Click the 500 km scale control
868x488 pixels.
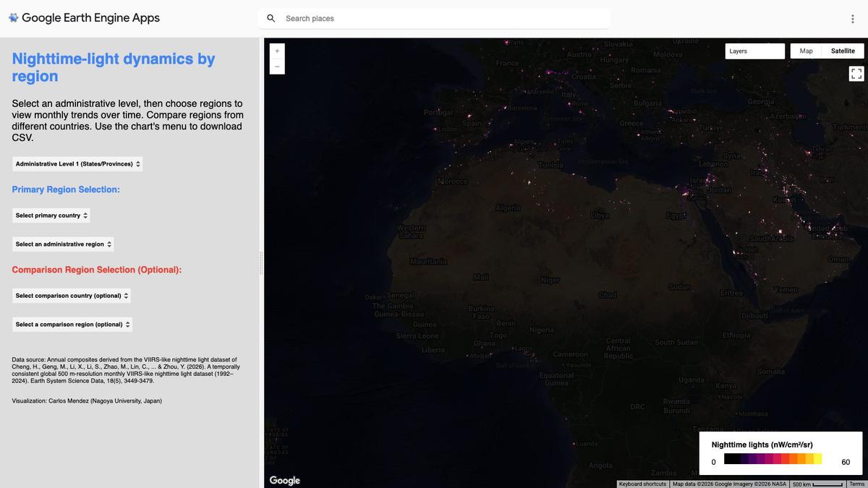pyautogui.click(x=817, y=484)
